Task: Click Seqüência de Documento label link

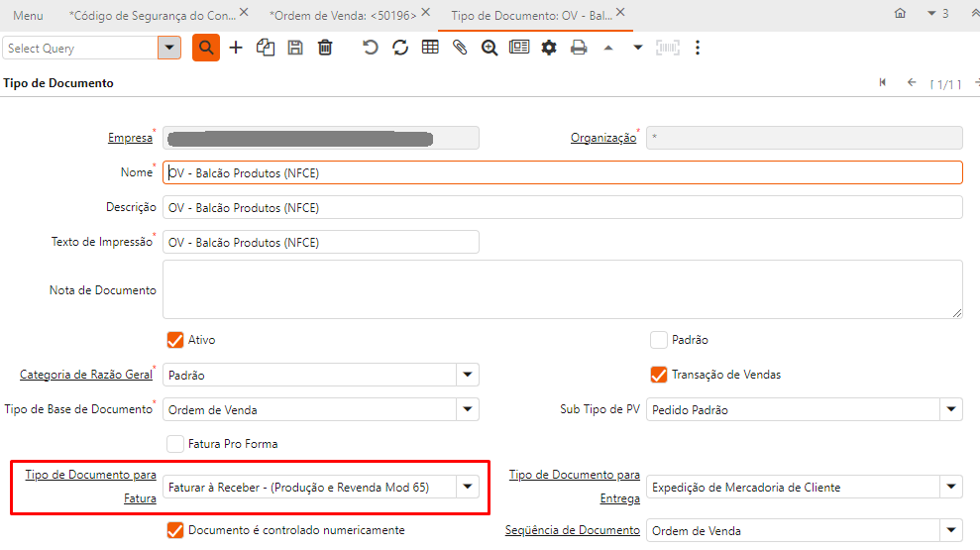Action: [573, 530]
